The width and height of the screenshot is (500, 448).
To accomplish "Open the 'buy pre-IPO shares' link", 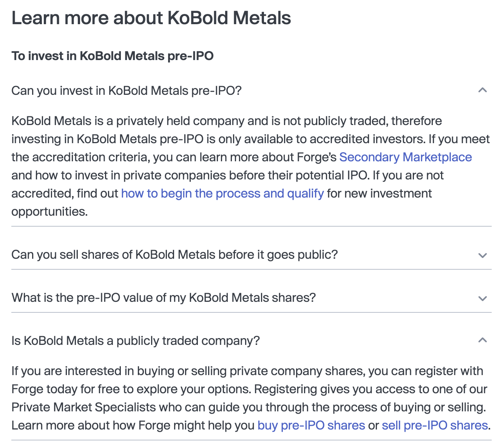I will point(311,425).
